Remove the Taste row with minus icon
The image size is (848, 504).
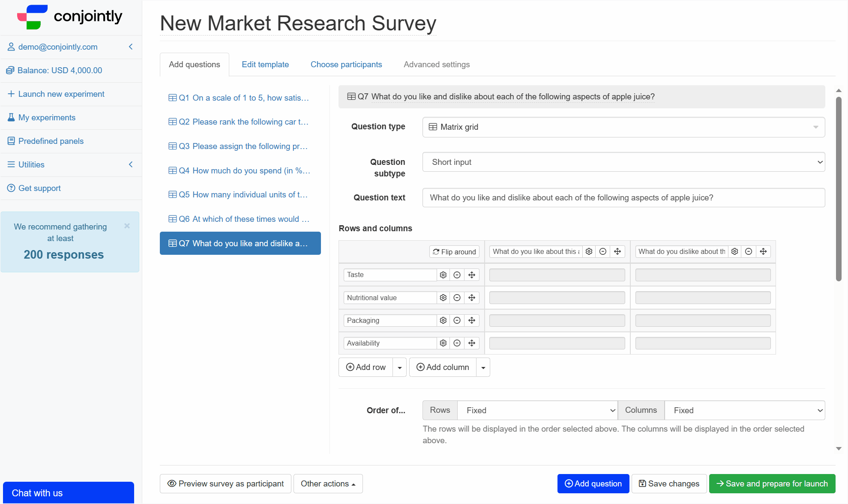pyautogui.click(x=457, y=275)
